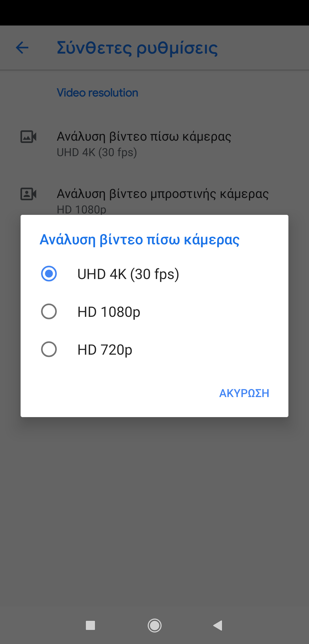Click the rear camera video icon
Screen dimensions: 309x644
pos(28,137)
